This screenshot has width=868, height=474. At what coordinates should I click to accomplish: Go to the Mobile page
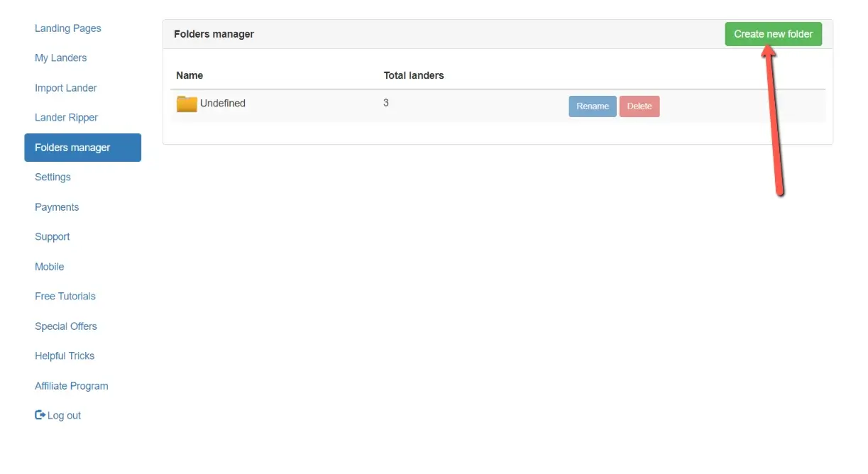point(49,267)
